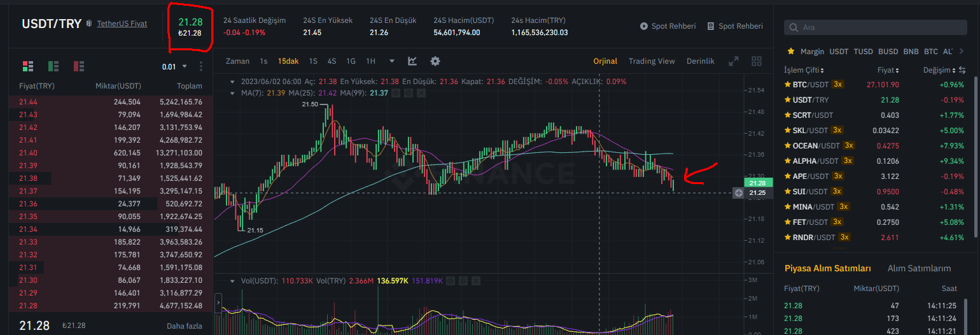Open technical indicators chart icon

pyautogui.click(x=412, y=61)
